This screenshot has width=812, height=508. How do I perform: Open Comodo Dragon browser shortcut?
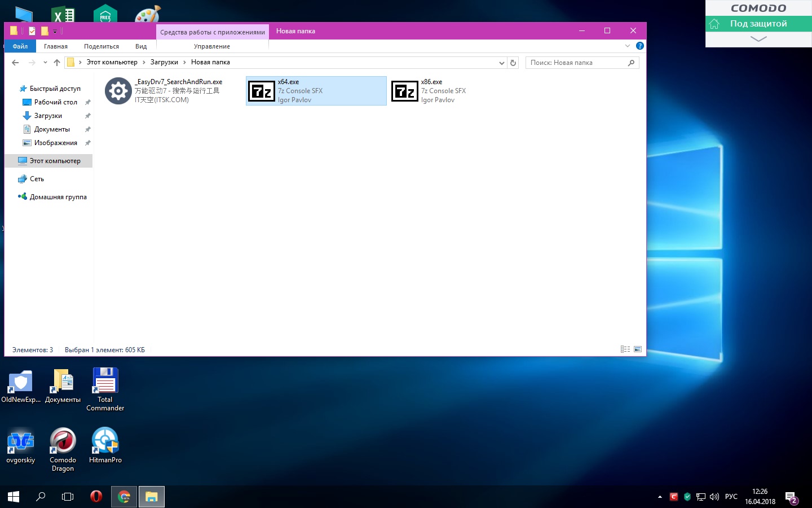point(63,446)
